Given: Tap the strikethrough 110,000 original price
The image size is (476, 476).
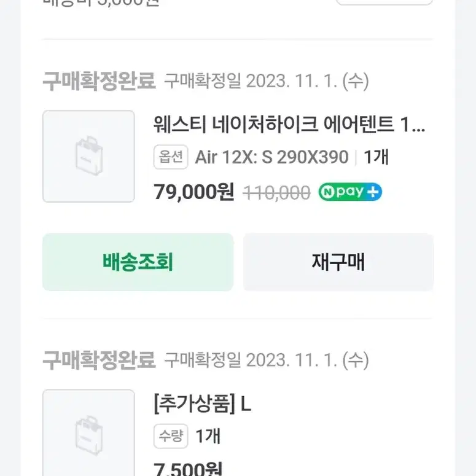Looking at the screenshot, I should pos(276,193).
